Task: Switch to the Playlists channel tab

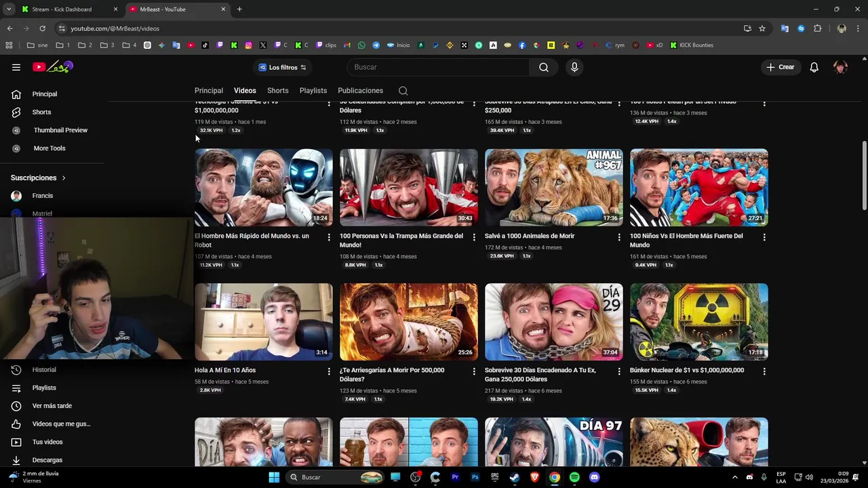Action: pyautogui.click(x=313, y=91)
